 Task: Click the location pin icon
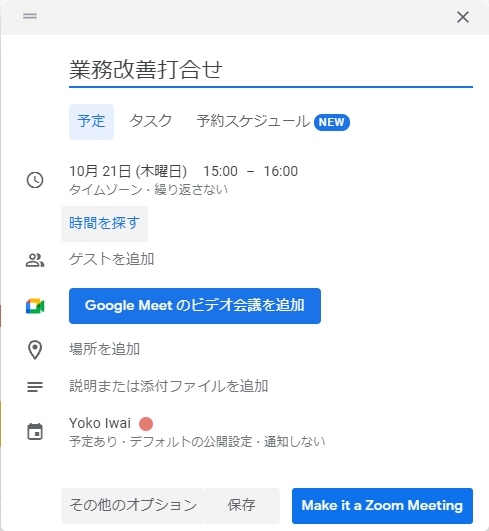coord(35,350)
